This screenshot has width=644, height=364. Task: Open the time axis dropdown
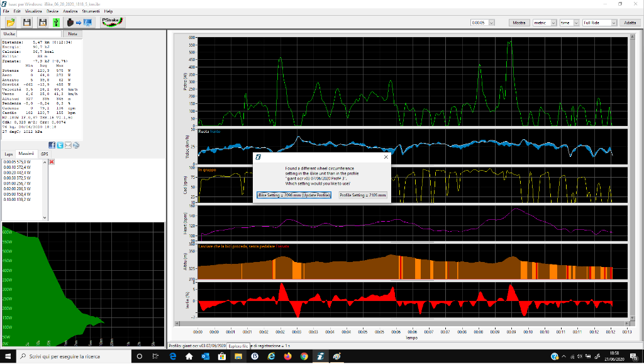pos(575,23)
